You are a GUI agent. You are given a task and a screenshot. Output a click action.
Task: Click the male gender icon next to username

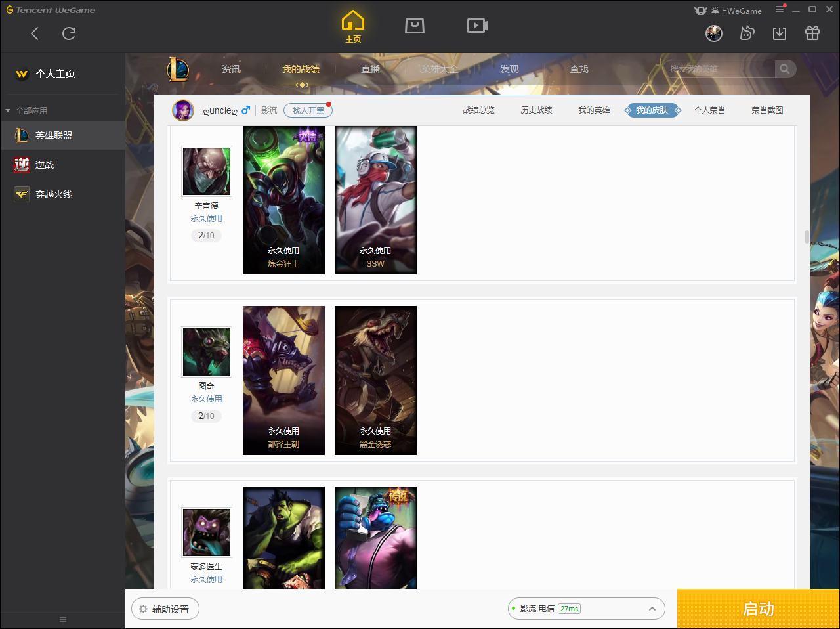[245, 110]
